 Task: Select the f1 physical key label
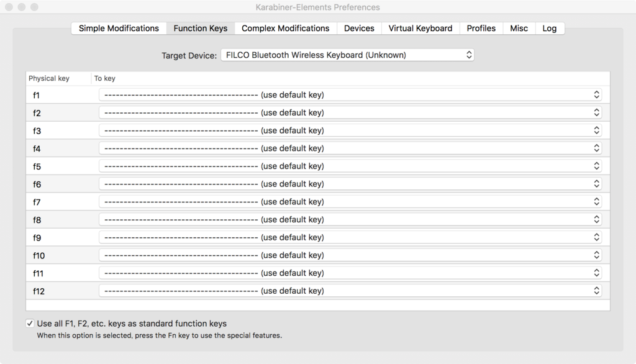[36, 96]
